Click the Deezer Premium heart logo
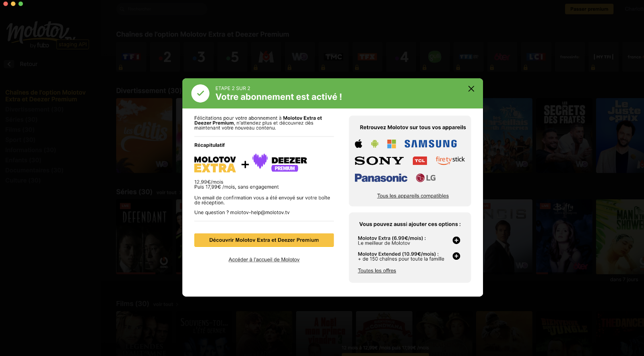The image size is (644, 356). [260, 161]
